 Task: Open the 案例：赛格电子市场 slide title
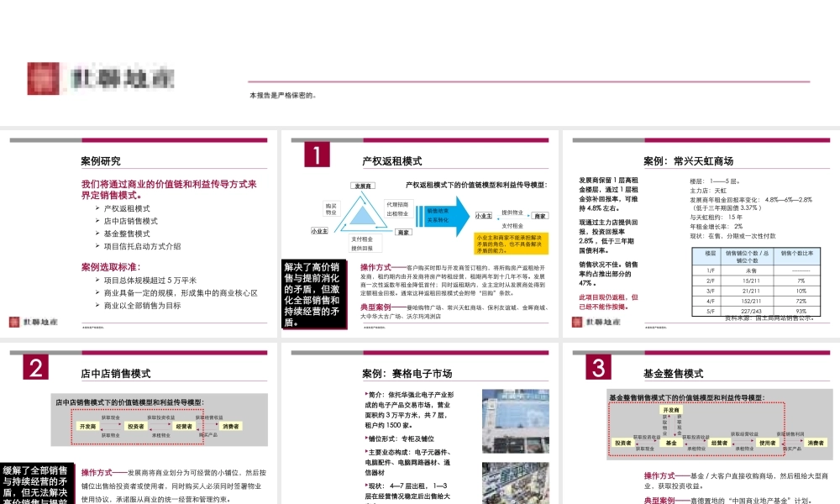(407, 374)
